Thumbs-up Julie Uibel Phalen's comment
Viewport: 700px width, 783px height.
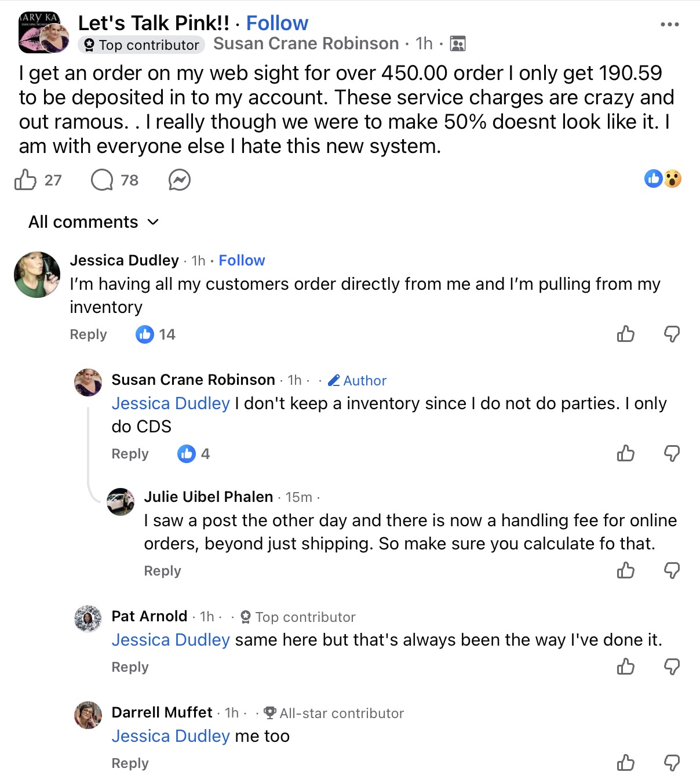click(626, 570)
